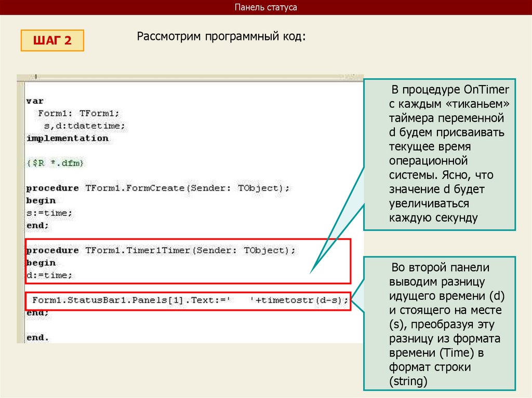The image size is (532, 398).
Task: Click the 'ШАГ 2' step label
Action: pyautogui.click(x=52, y=40)
